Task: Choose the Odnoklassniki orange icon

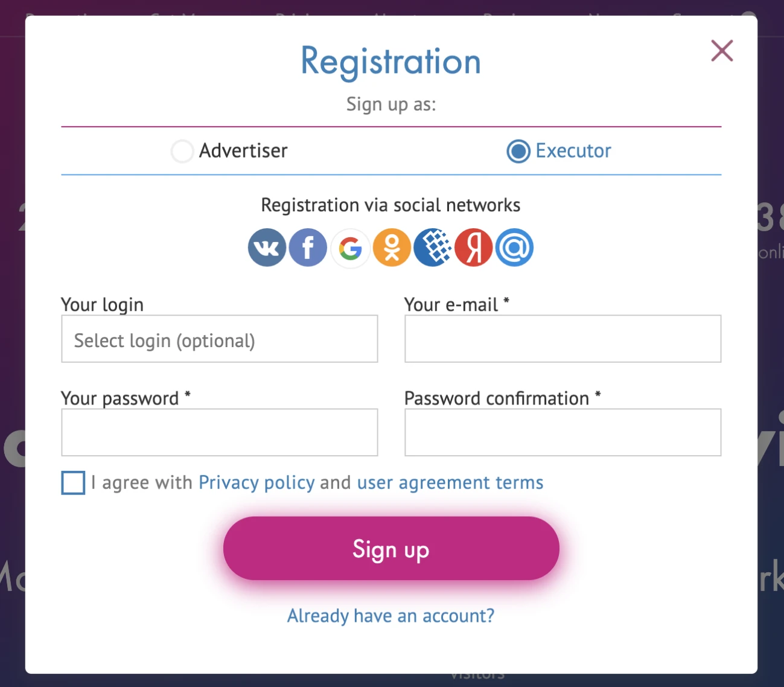Action: [x=392, y=248]
